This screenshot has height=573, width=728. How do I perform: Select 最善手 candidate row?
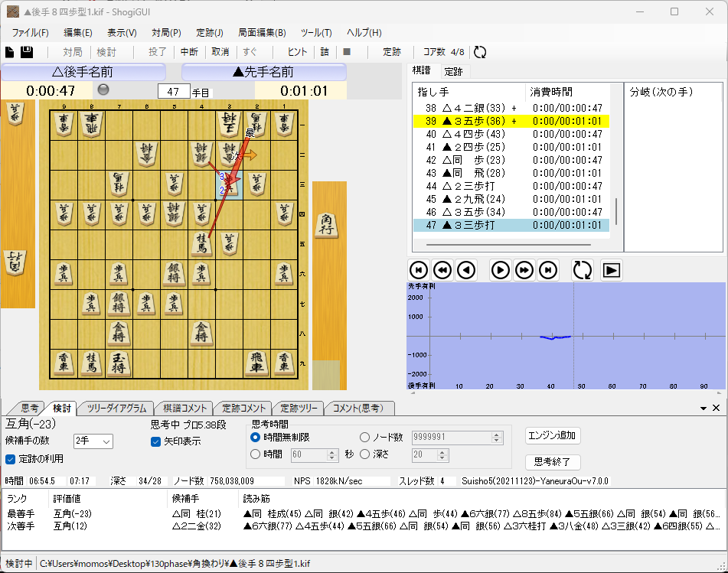point(362,513)
